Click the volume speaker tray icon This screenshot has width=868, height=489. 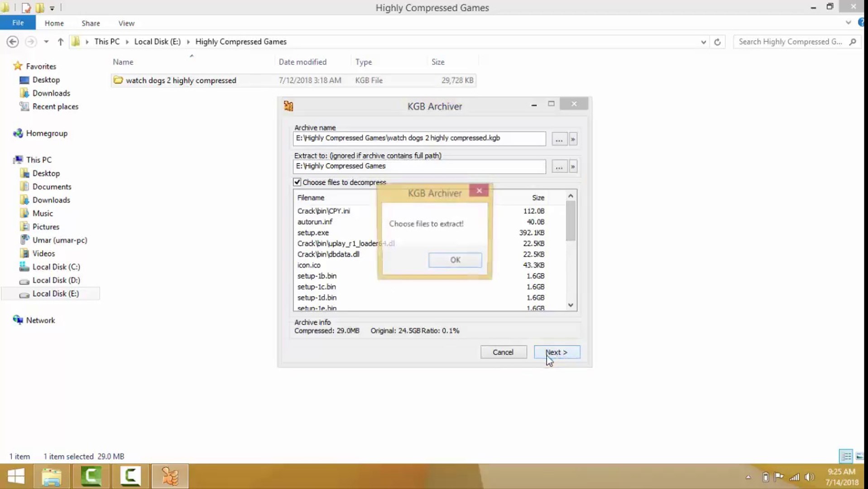tap(810, 477)
